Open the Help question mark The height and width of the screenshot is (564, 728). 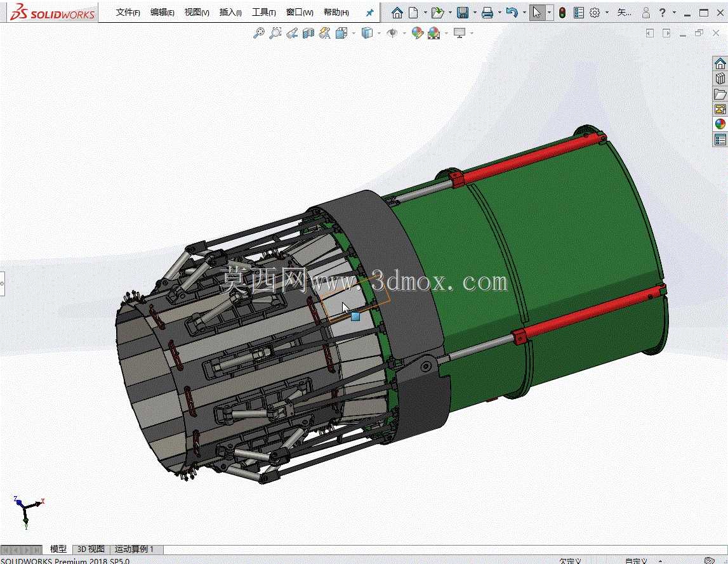click(x=663, y=13)
